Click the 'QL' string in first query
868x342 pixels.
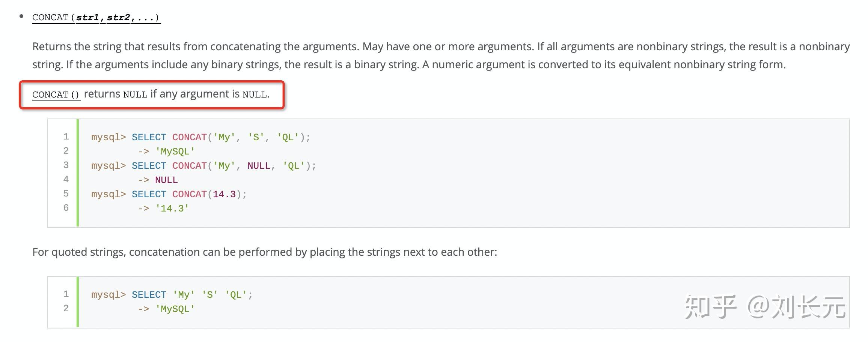pos(288,137)
